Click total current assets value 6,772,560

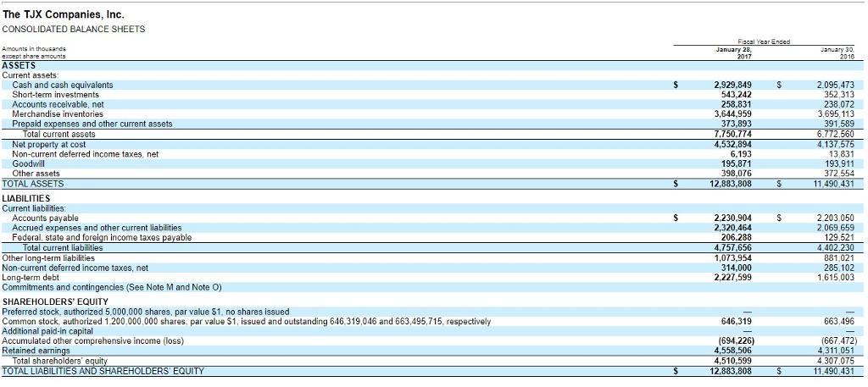(836, 135)
